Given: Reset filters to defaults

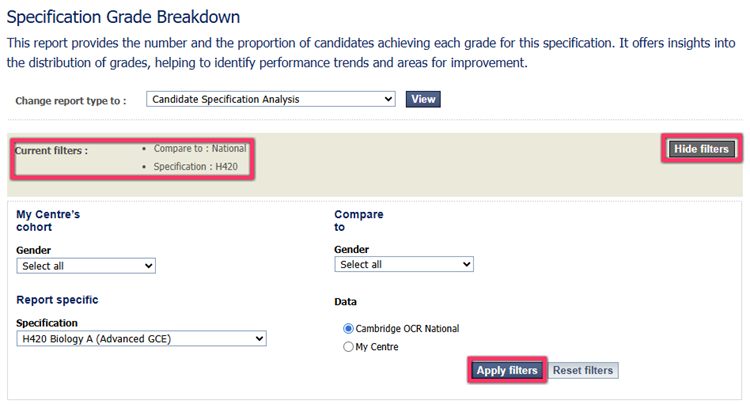Looking at the screenshot, I should point(583,370).
